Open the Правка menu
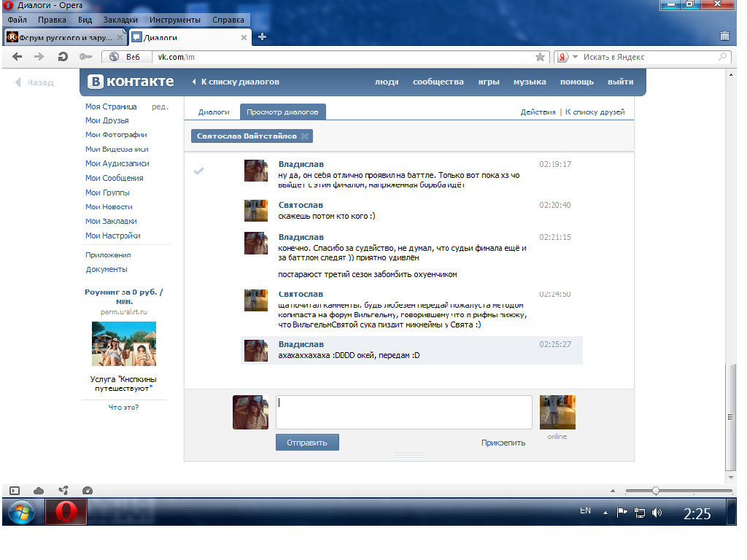 52,20
